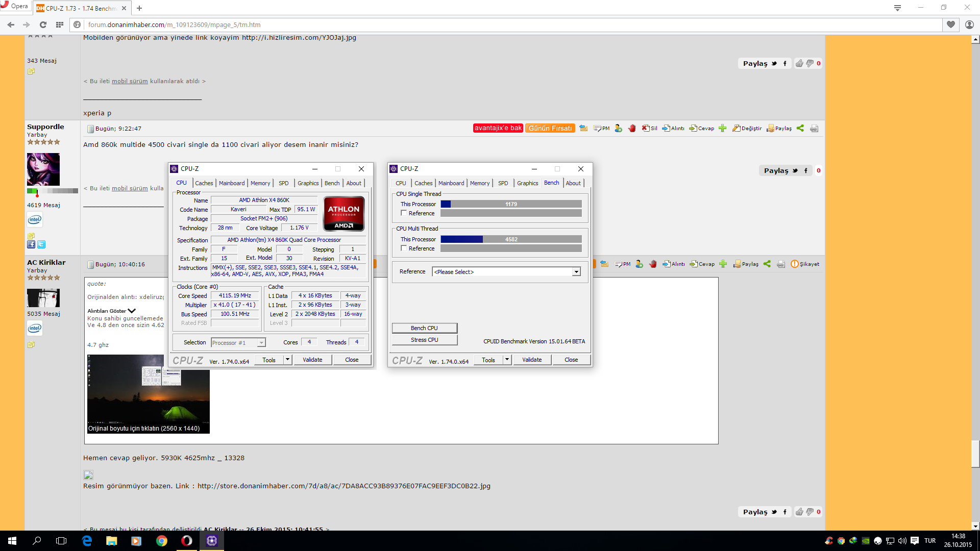Click green share icon in Suppordle's post toolbar

coord(800,129)
